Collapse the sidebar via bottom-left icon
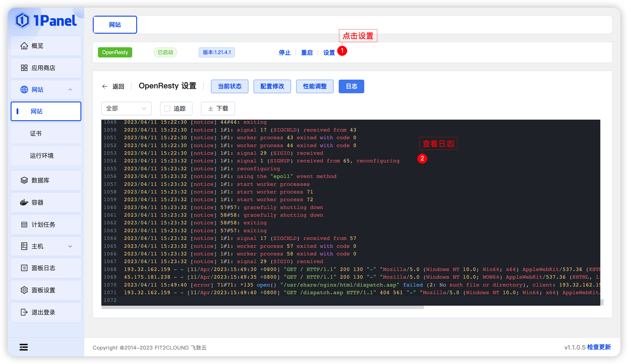This screenshot has height=364, width=628. point(24,347)
